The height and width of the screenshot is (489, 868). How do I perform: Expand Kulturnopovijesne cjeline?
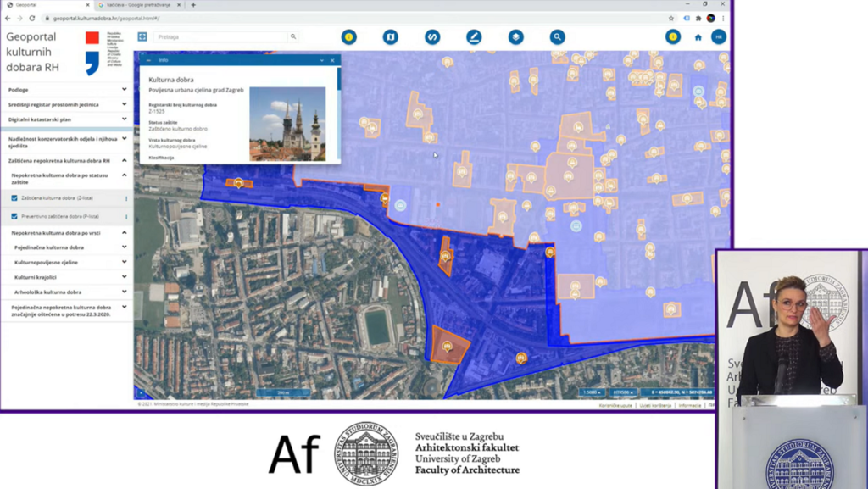click(x=66, y=262)
